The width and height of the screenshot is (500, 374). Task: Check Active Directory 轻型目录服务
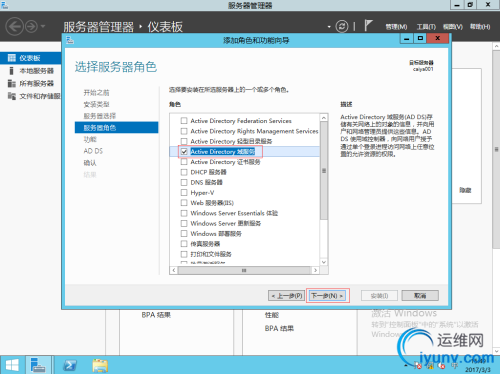[x=184, y=141]
